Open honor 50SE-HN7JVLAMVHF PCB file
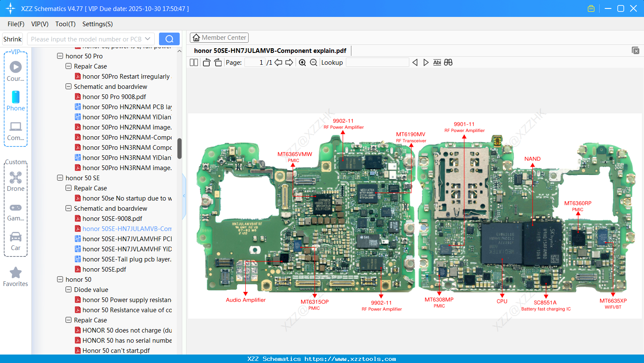 (123, 239)
